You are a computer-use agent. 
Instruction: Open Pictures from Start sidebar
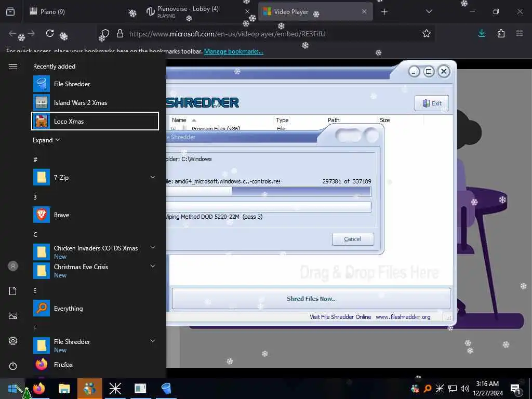click(x=13, y=316)
